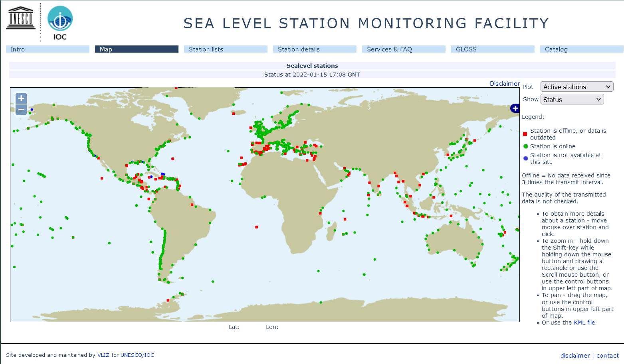The height and width of the screenshot is (364, 624).
Task: Click the Sea Level Station Monitoring Facility title
Action: 366,24
